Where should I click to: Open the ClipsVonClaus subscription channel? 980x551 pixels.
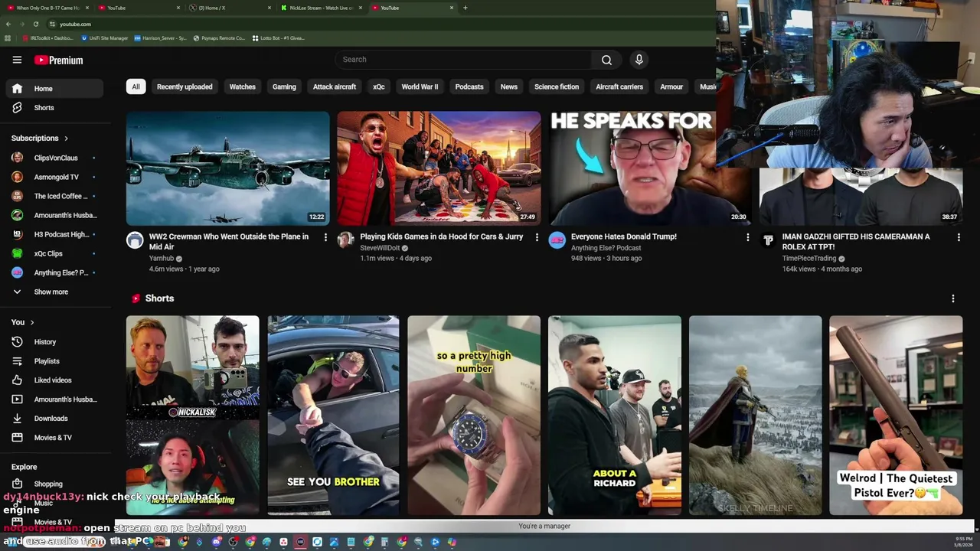[54, 158]
